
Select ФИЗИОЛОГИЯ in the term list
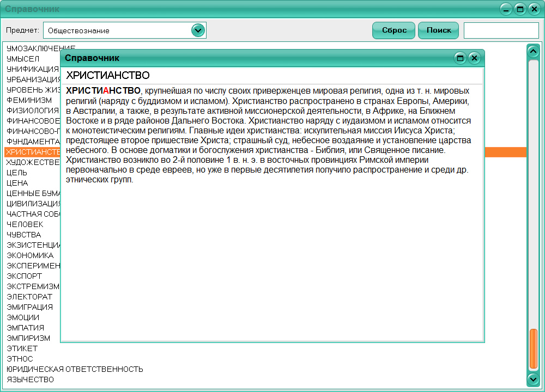pyautogui.click(x=33, y=111)
